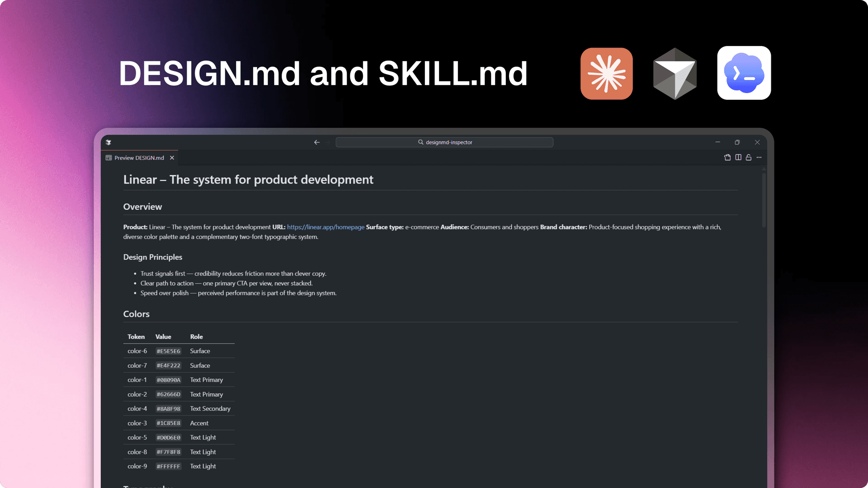
Task: Click the Clear path to action bullet
Action: [x=226, y=284]
